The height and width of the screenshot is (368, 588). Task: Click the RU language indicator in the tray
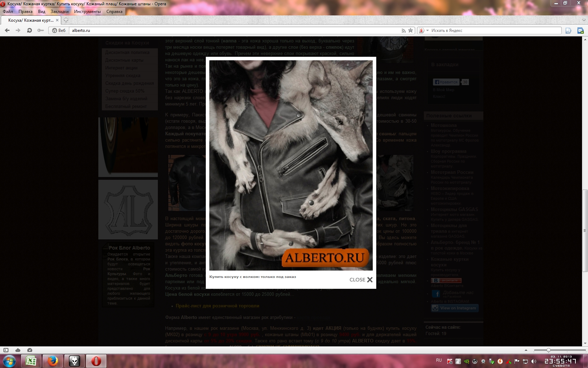pyautogui.click(x=439, y=360)
